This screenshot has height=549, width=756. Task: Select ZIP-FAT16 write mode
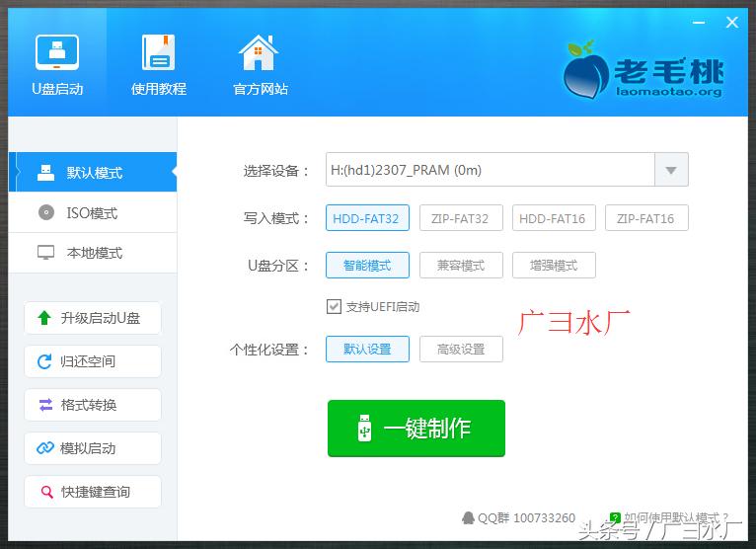pos(646,218)
